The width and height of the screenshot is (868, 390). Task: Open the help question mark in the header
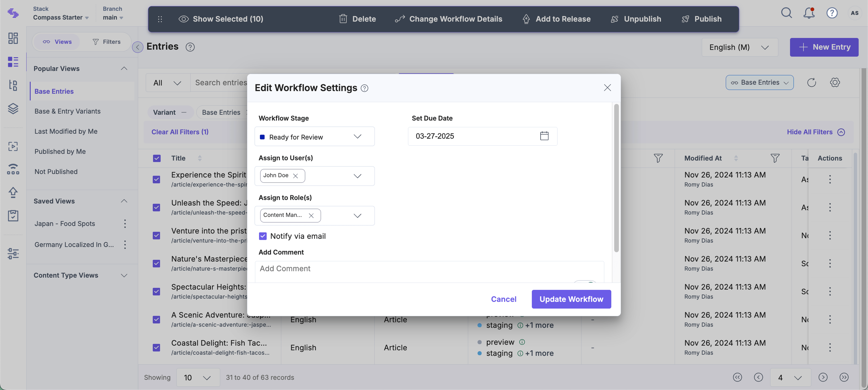[x=832, y=13]
